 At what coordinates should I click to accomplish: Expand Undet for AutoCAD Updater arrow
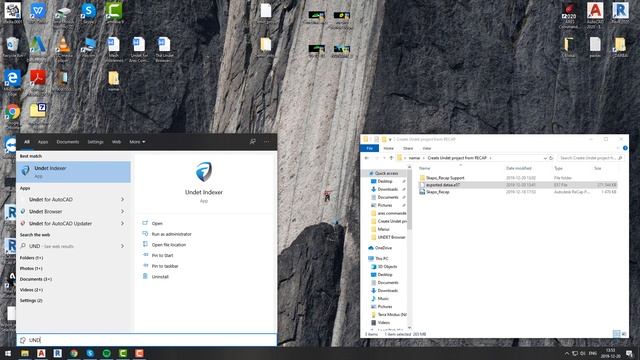click(122, 224)
